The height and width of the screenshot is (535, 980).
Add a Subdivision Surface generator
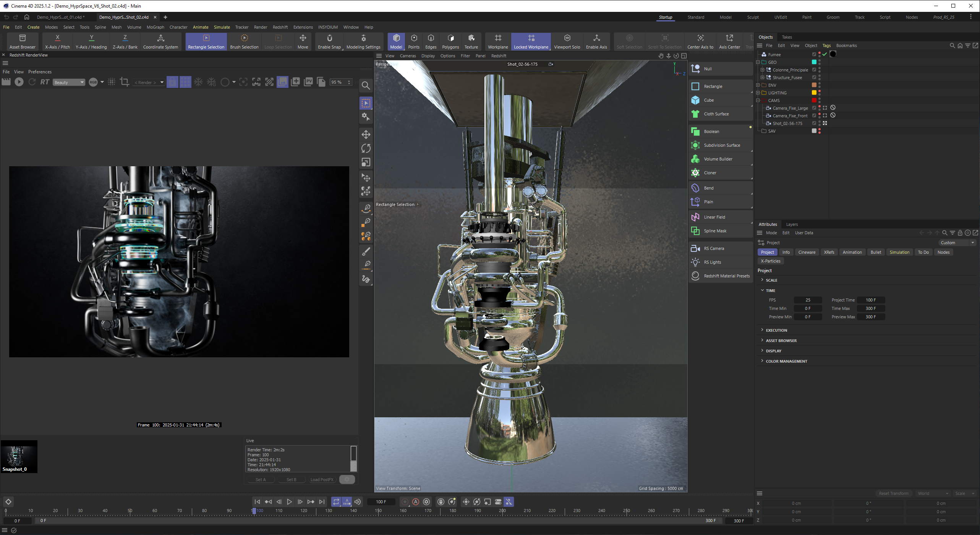[720, 145]
